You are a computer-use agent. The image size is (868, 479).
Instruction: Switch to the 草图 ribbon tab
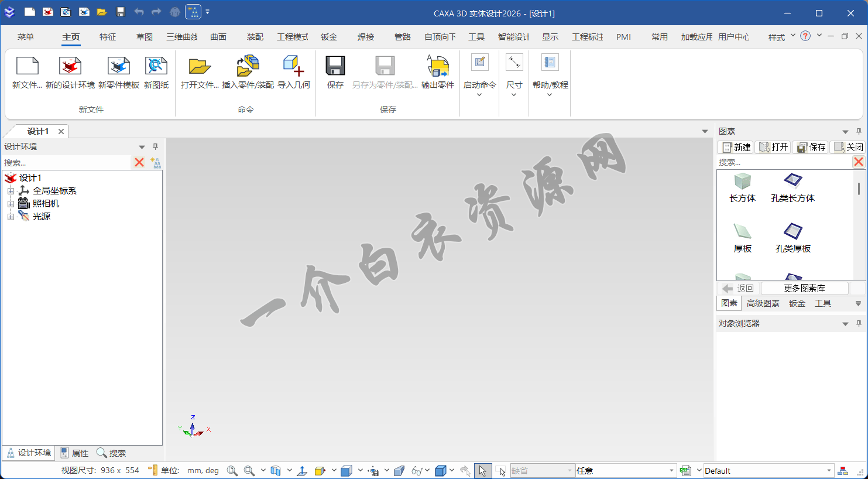(x=145, y=37)
